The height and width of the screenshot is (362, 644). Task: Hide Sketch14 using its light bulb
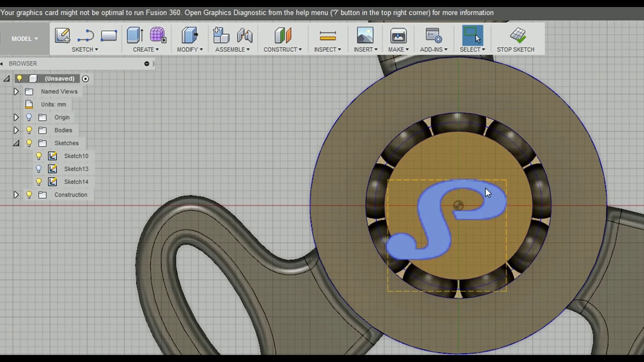click(x=39, y=182)
